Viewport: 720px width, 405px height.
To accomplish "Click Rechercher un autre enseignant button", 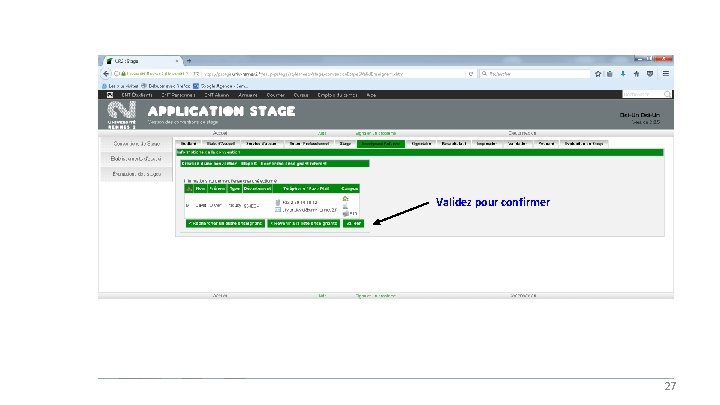I will point(225,224).
